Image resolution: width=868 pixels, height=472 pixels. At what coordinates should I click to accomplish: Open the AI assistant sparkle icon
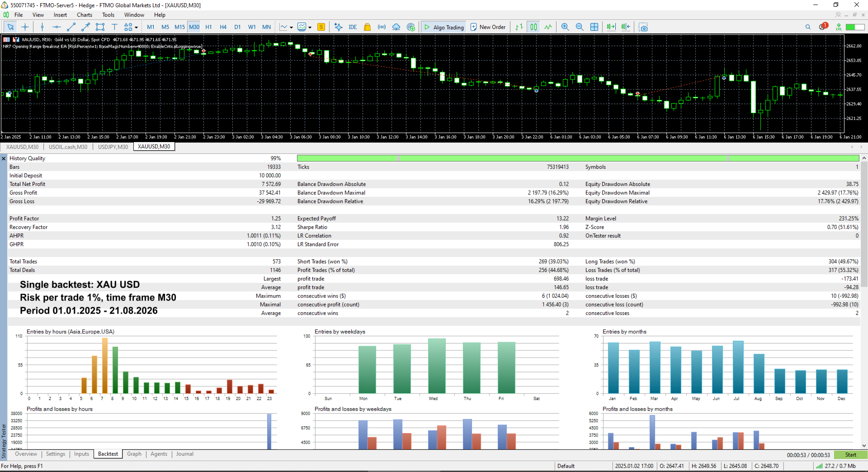(338, 27)
